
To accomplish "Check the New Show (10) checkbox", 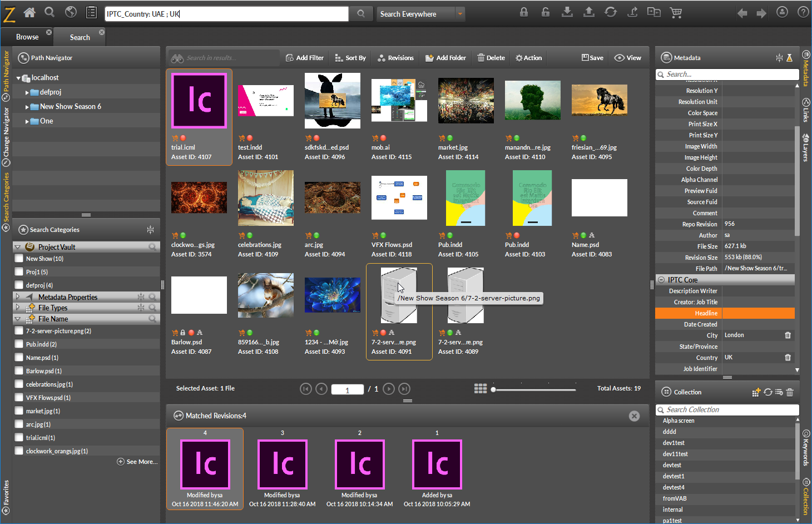I will 19,259.
